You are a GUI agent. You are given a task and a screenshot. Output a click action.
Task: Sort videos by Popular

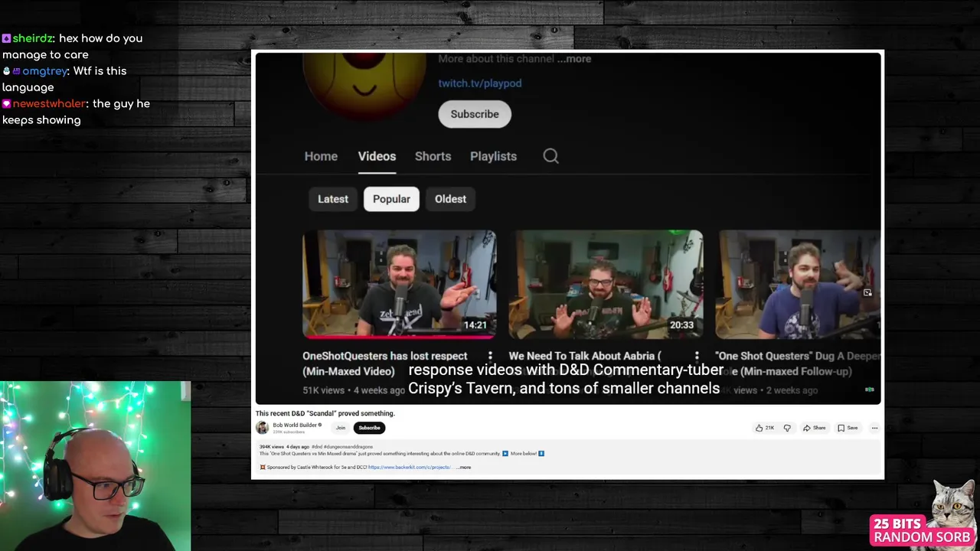click(x=391, y=199)
